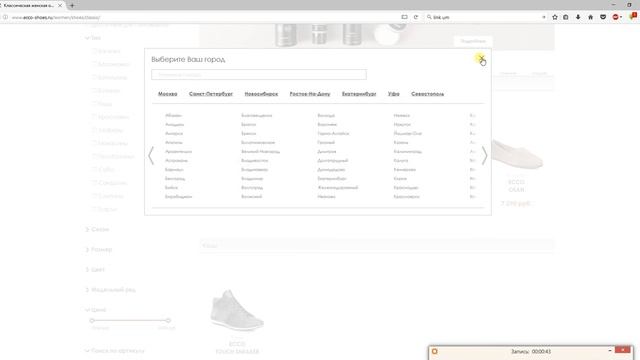
Task: Select Грозный in the city list
Action: [x=326, y=142]
